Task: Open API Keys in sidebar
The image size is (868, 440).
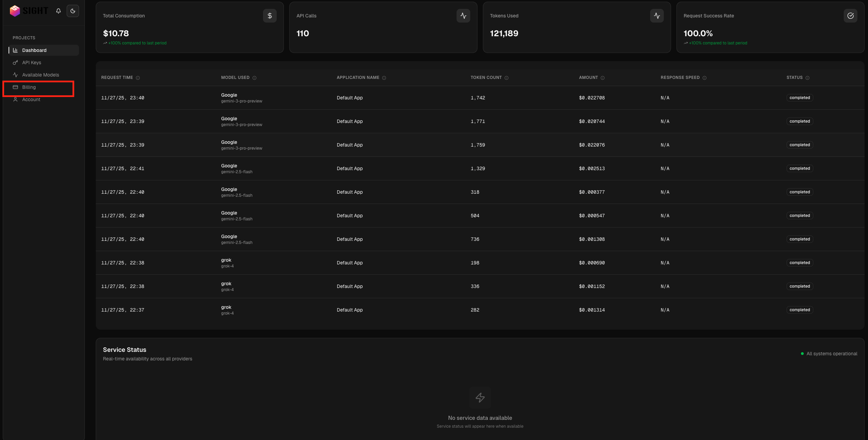Action: (x=31, y=63)
